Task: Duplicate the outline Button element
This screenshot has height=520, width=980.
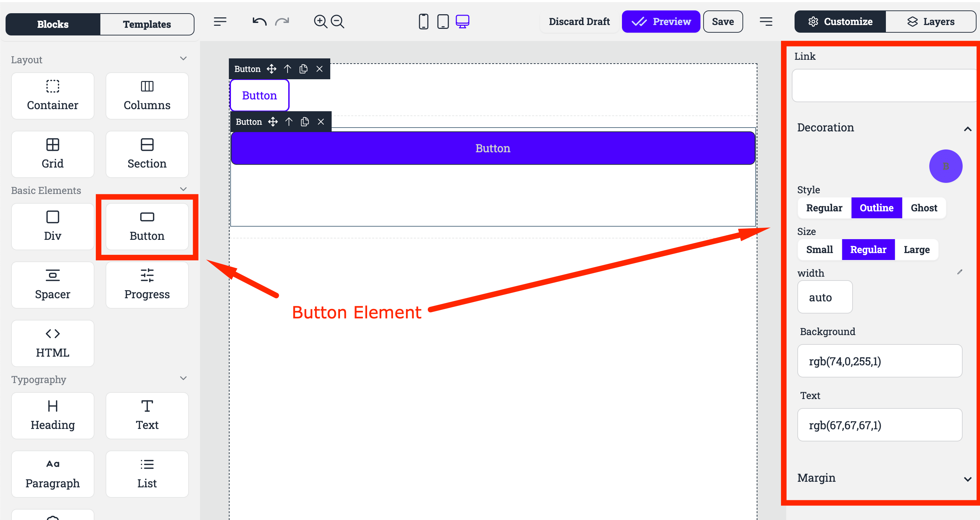Action: pos(303,69)
